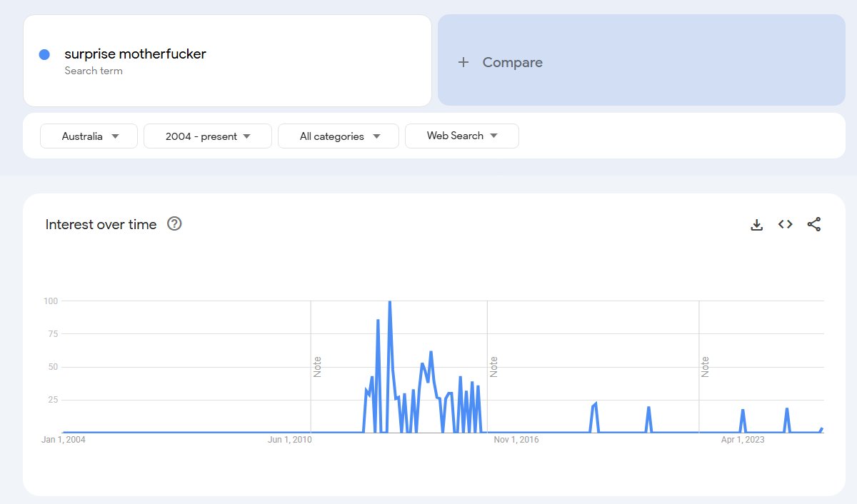Click the Note marker near Nov 2016
This screenshot has width=857, height=504.
[x=494, y=366]
